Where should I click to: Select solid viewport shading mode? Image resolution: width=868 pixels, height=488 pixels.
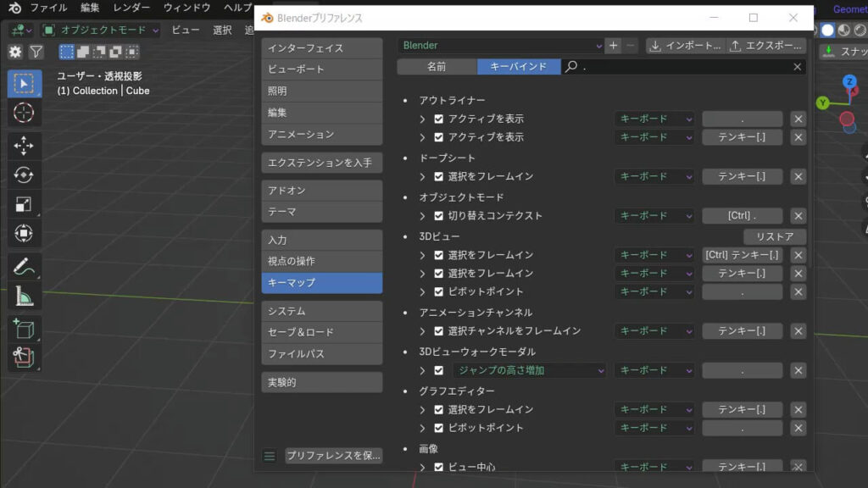click(827, 30)
